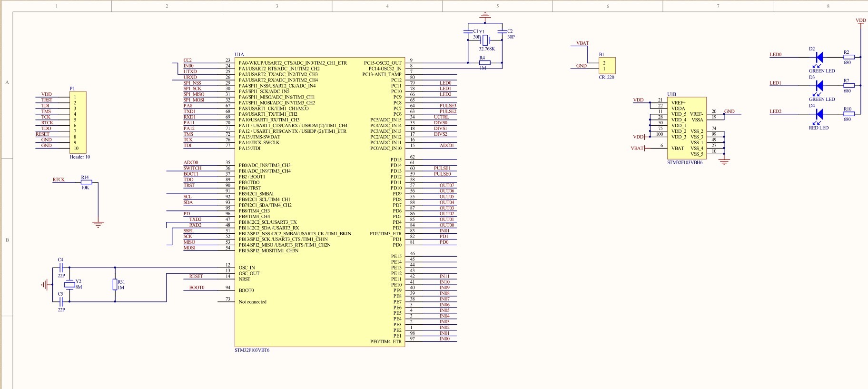Click the ground symbol left of Y2
868x389 pixels.
pos(45,285)
